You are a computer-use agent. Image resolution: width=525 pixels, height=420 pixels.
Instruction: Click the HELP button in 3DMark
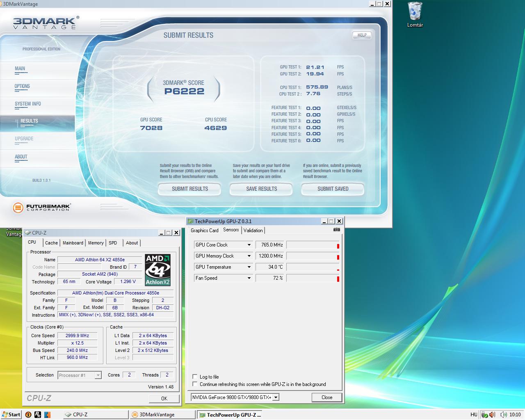click(x=362, y=35)
